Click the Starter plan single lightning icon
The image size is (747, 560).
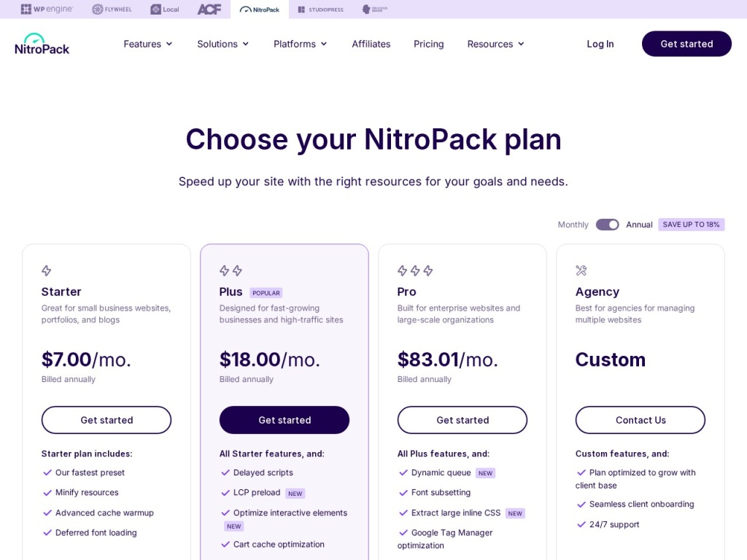pyautogui.click(x=46, y=271)
